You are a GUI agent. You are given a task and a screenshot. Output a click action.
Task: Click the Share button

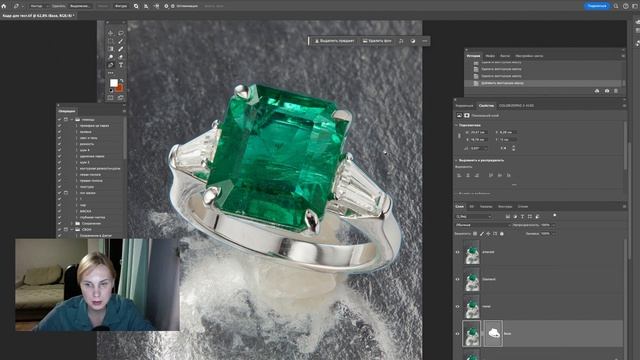pos(597,6)
